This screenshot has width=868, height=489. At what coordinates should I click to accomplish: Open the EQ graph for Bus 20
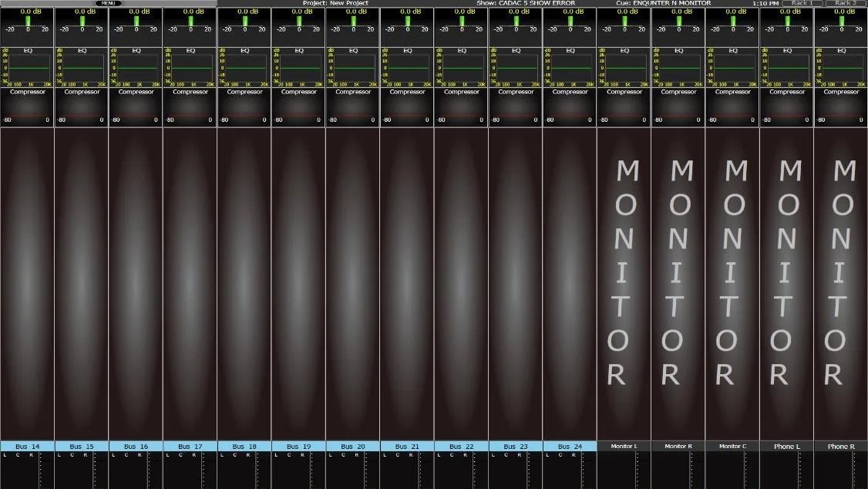352,68
